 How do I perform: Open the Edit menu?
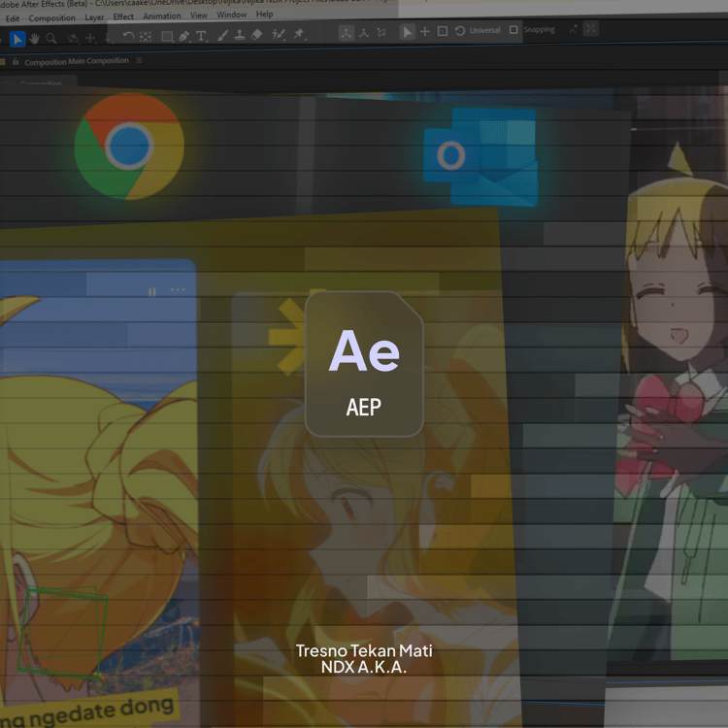pos(13,18)
